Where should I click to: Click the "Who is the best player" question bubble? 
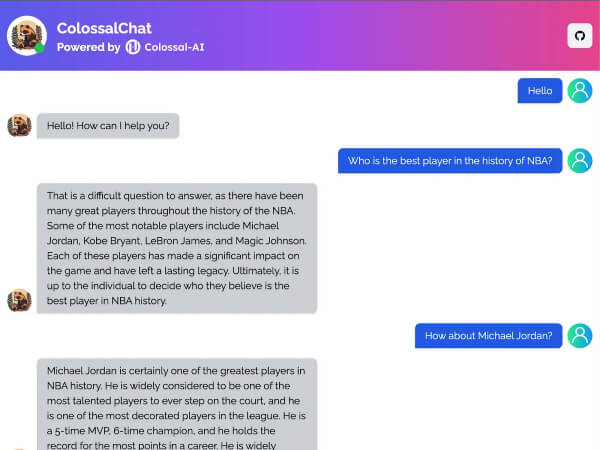[450, 161]
